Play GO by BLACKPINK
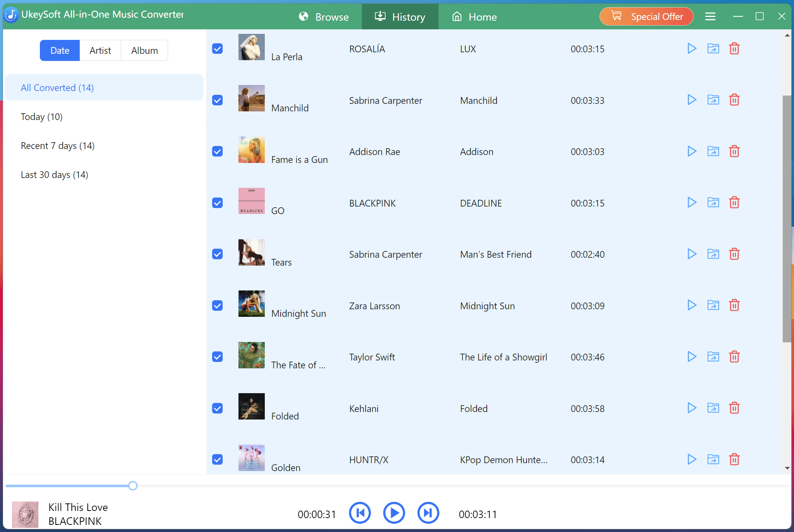The height and width of the screenshot is (532, 794). [691, 202]
